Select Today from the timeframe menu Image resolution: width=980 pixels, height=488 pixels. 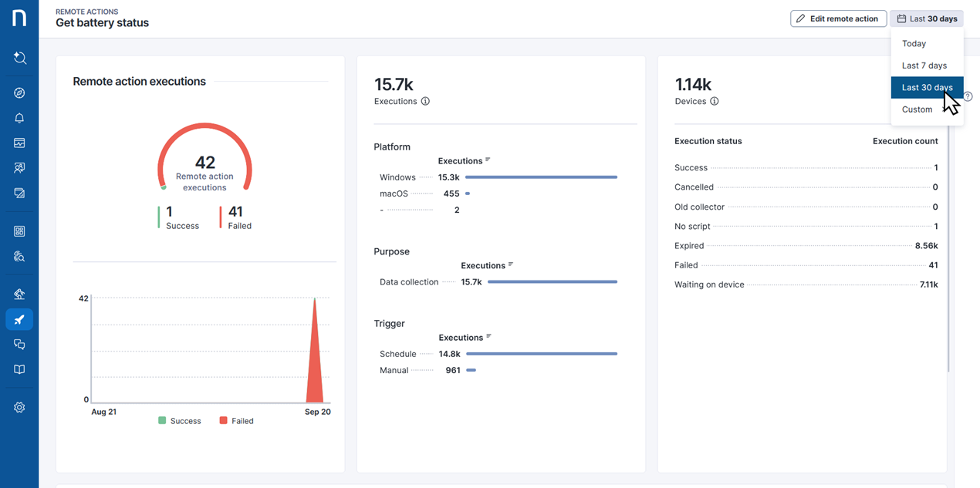[x=914, y=44]
